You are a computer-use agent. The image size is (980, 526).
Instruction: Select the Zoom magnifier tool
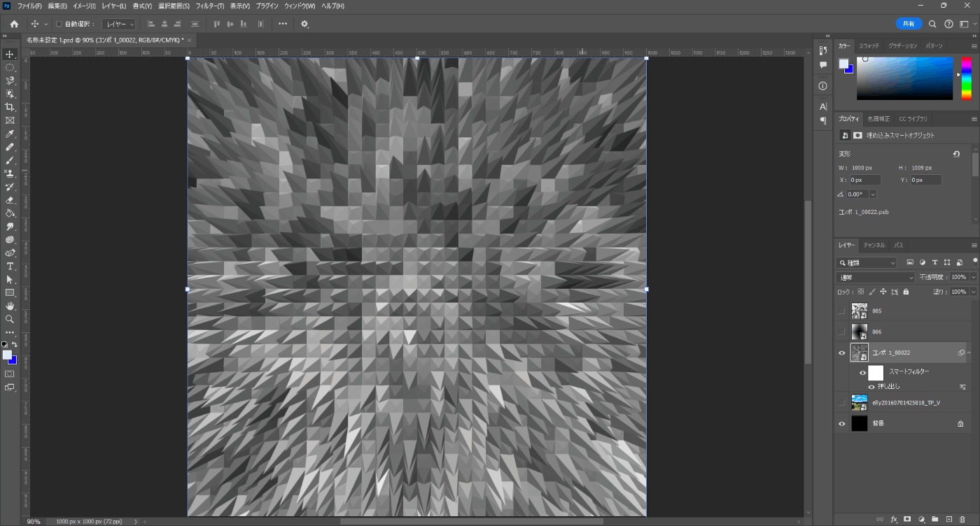[x=10, y=320]
